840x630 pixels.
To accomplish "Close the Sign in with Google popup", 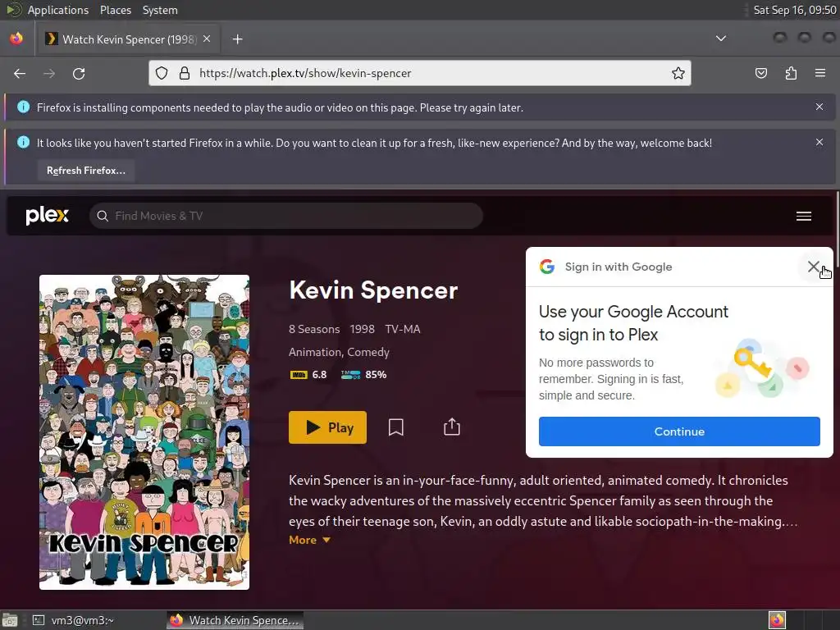I will pos(813,267).
